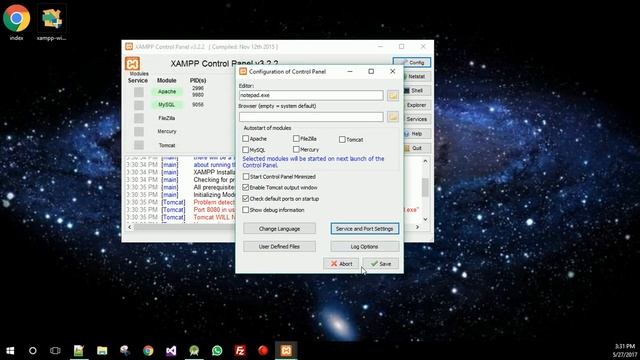The height and width of the screenshot is (360, 640).
Task: Open the Chrome index shortcut on desktop
Action: (16, 21)
